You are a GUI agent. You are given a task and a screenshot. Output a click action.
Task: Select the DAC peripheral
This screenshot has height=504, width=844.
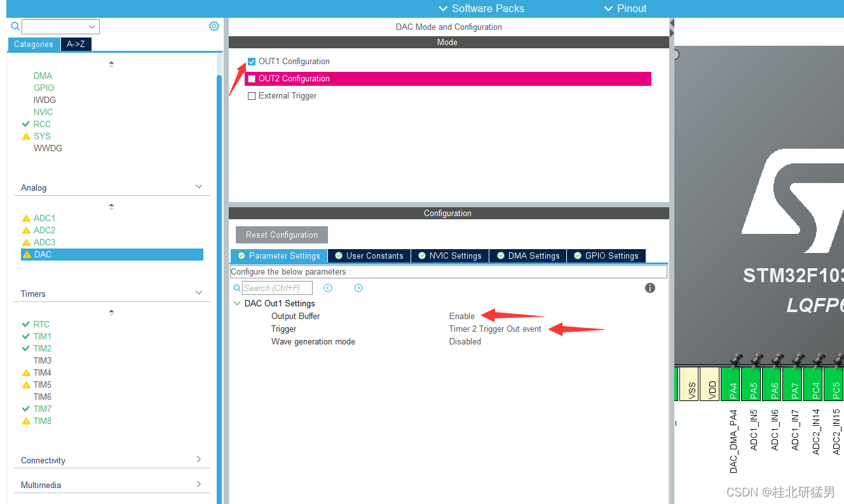(x=112, y=254)
